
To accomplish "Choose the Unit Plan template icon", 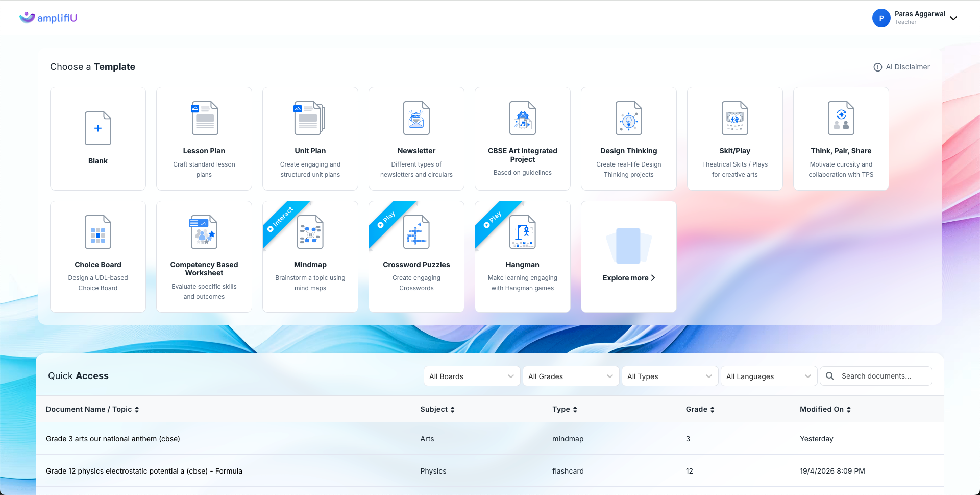I will (310, 118).
